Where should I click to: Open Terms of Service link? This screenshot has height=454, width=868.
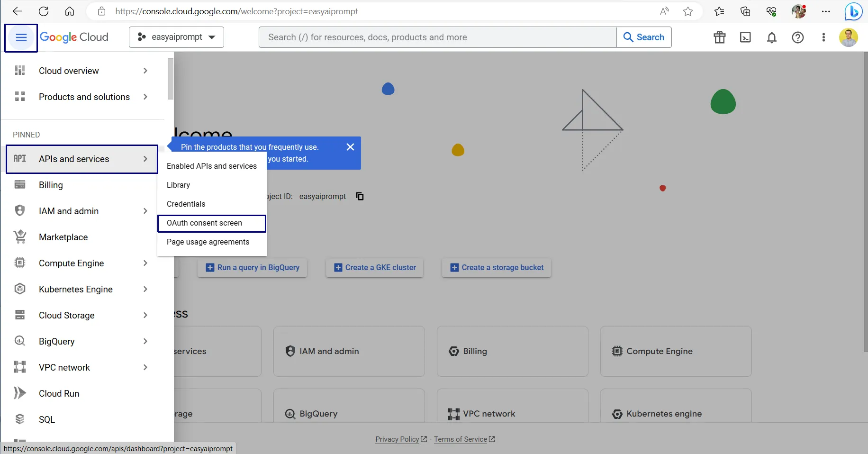pyautogui.click(x=464, y=439)
